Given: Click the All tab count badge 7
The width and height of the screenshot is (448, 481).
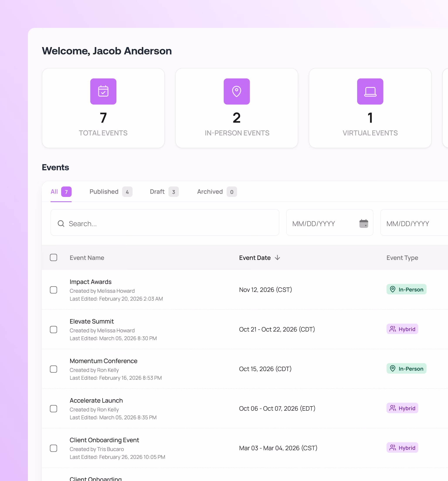Looking at the screenshot, I should coord(66,192).
